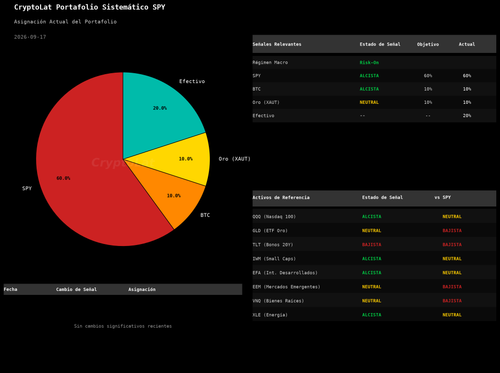
Task: Click NEUTRAL status for VNQ (Bienes Raíces)
Action: click(372, 301)
